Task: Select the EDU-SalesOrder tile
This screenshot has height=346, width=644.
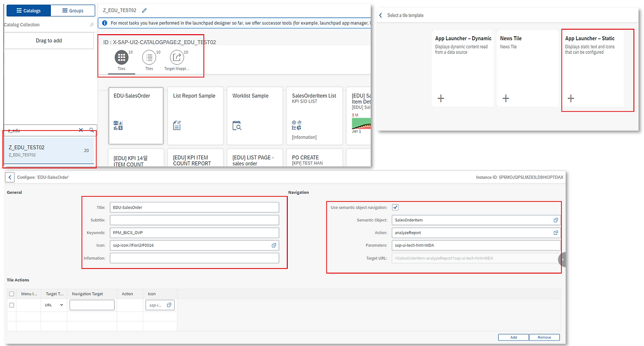Action: point(136,116)
